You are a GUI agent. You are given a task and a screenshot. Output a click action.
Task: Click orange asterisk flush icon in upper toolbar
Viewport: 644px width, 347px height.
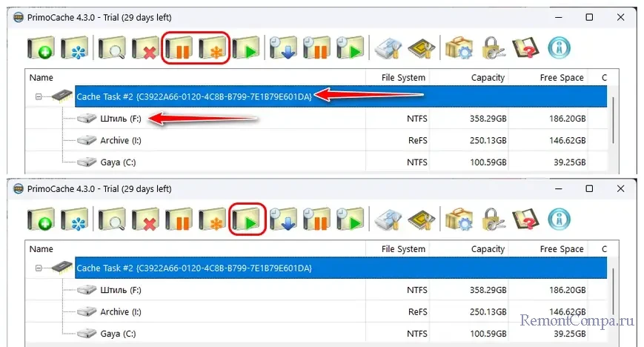212,49
